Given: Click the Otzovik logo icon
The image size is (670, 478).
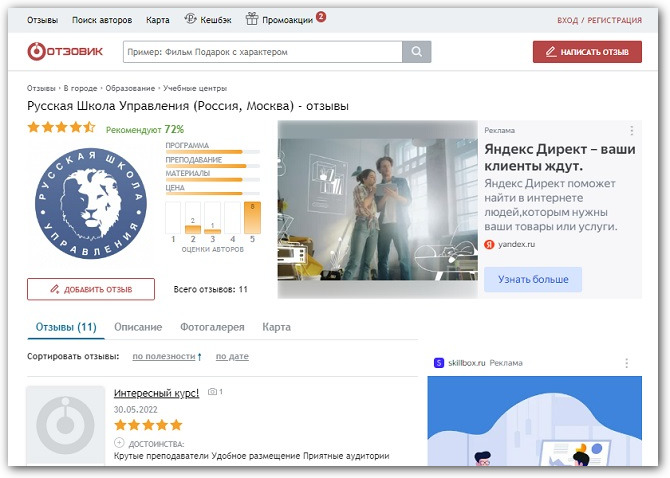Looking at the screenshot, I should pos(37,52).
